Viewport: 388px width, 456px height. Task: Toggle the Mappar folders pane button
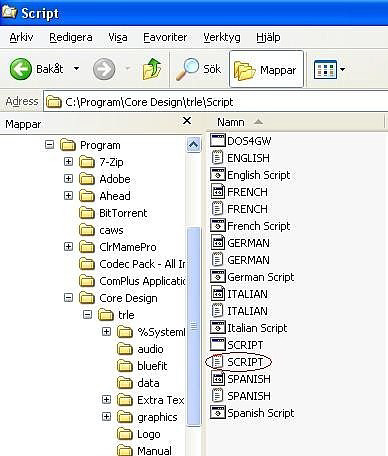[x=266, y=69]
